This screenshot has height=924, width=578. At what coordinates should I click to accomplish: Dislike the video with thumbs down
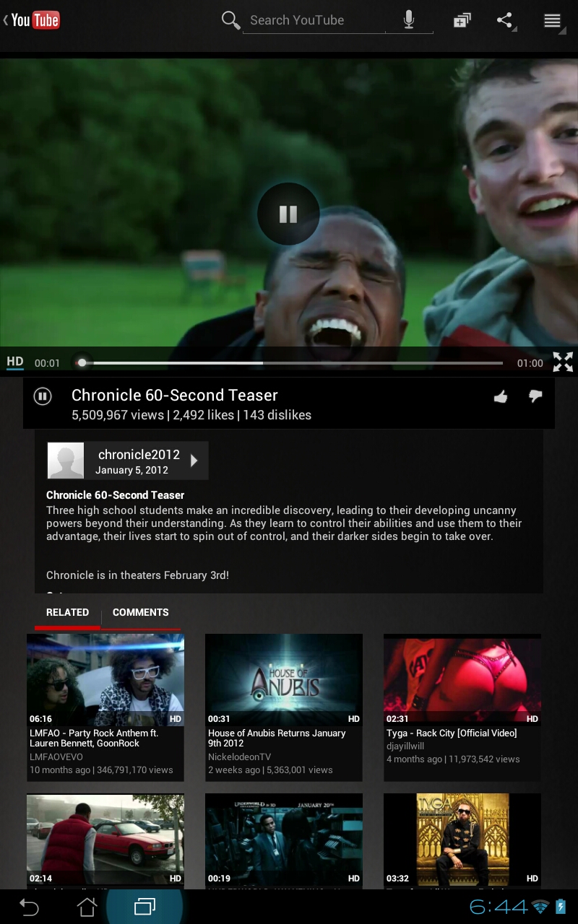tap(535, 396)
